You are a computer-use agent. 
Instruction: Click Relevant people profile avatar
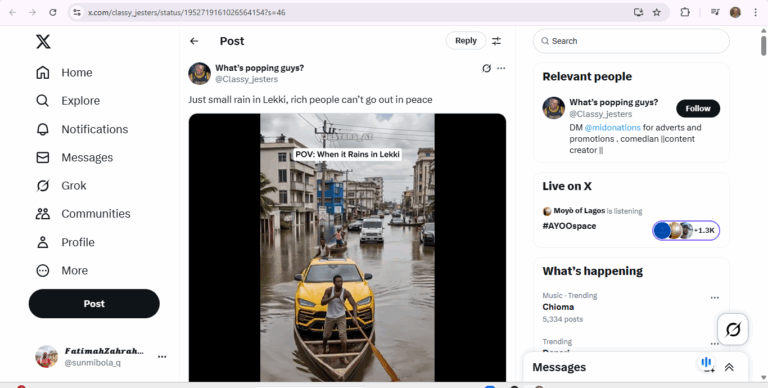[553, 108]
